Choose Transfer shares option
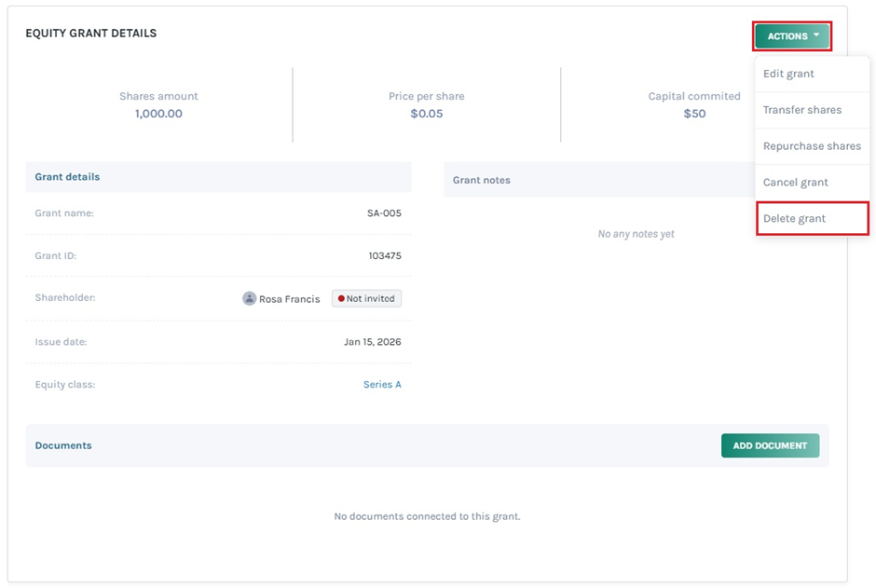Screen dimensions: 876x588 tap(801, 110)
